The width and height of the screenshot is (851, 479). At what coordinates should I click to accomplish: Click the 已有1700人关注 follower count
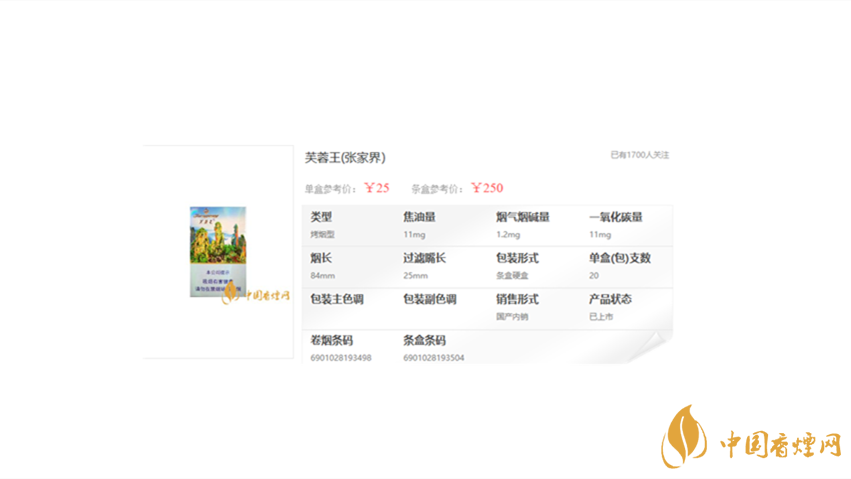[x=639, y=155]
